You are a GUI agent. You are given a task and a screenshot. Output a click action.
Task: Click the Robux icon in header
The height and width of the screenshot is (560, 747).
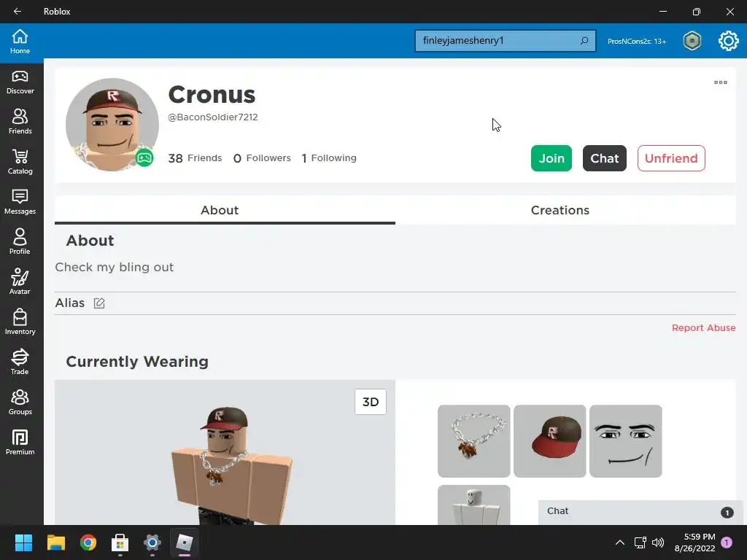692,41
